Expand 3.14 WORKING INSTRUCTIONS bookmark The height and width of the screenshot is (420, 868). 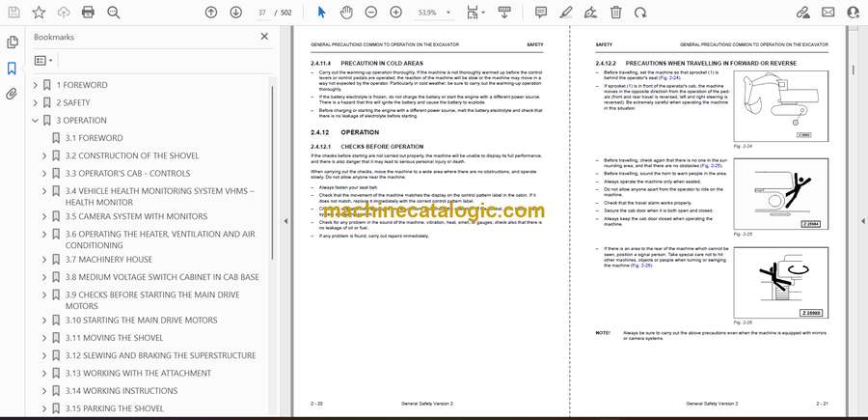pos(44,391)
